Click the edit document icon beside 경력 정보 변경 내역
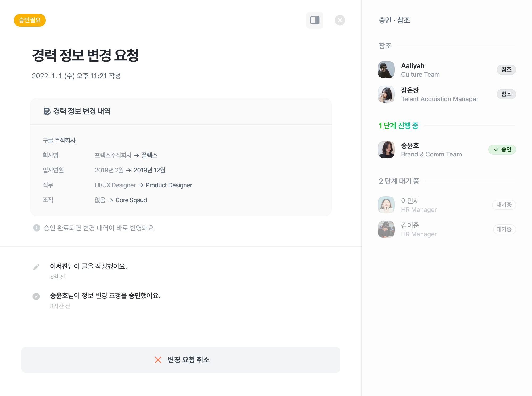The height and width of the screenshot is (396, 532). click(47, 111)
